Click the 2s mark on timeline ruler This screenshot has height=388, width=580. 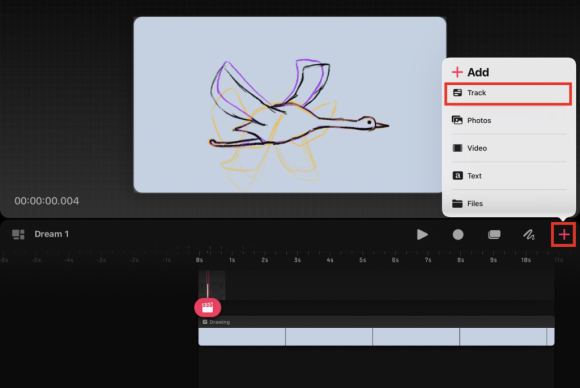[x=264, y=260]
